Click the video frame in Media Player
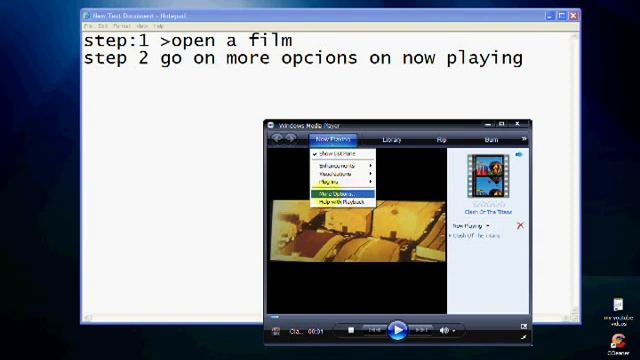Viewport: 640px width, 360px height. (358, 231)
